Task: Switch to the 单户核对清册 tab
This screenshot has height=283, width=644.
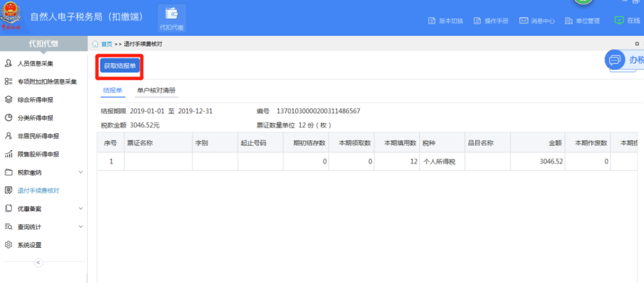Action: (x=156, y=91)
